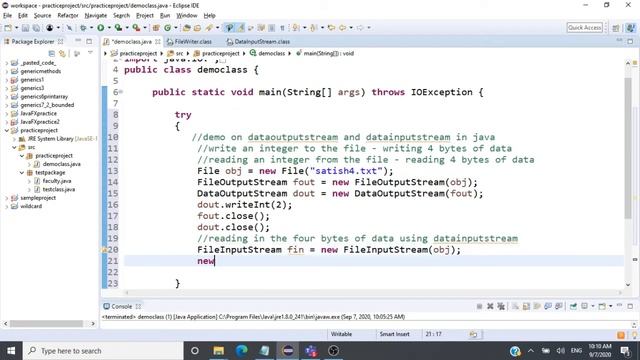
Task: Toggle Show Whitespace Characters pilcrow icon
Action: point(282,28)
